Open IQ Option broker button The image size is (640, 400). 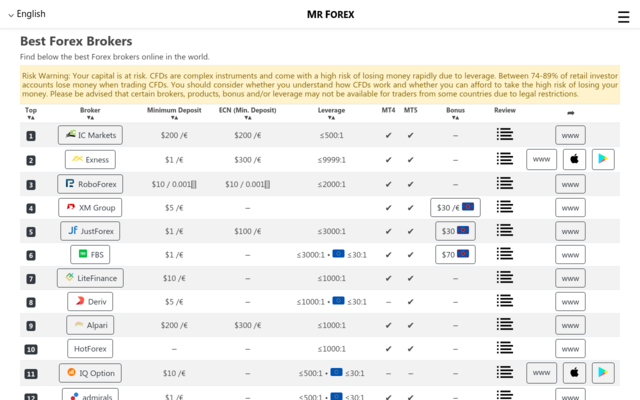pyautogui.click(x=90, y=373)
